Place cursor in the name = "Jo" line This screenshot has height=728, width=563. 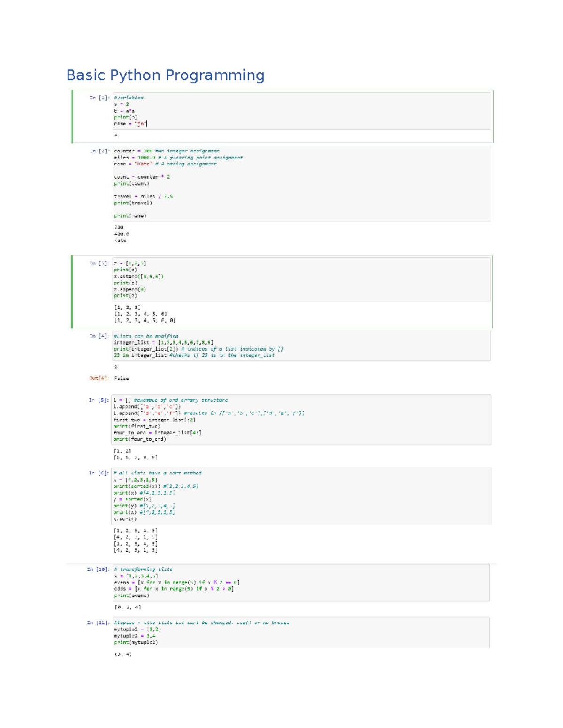coord(130,124)
